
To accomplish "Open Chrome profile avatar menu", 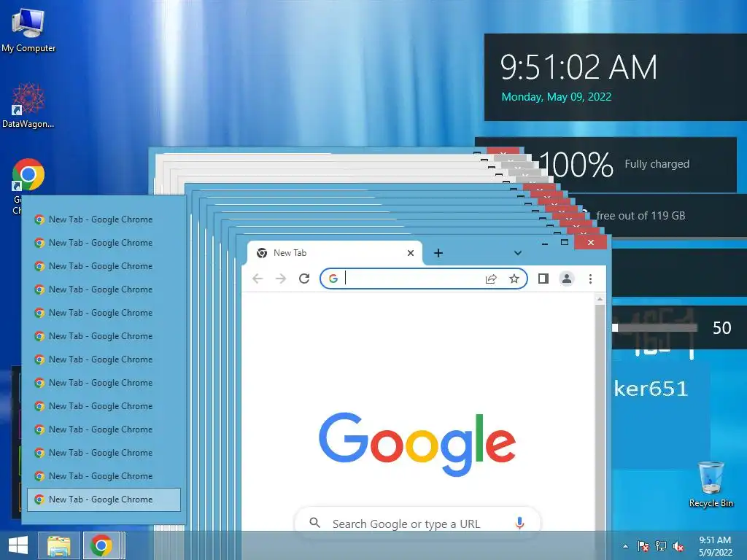I will click(567, 279).
